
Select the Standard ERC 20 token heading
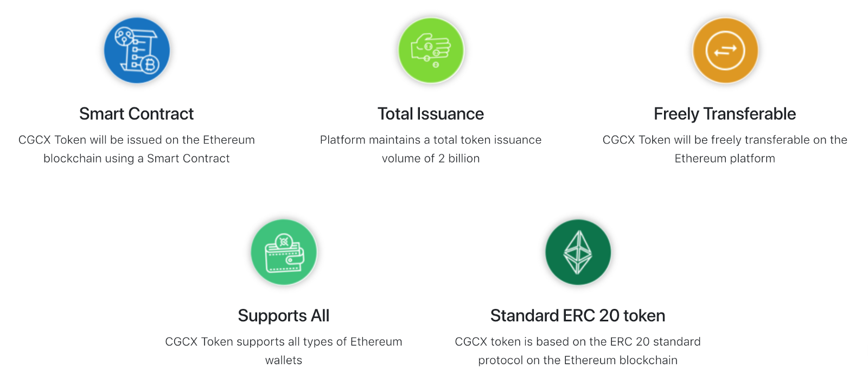click(578, 315)
